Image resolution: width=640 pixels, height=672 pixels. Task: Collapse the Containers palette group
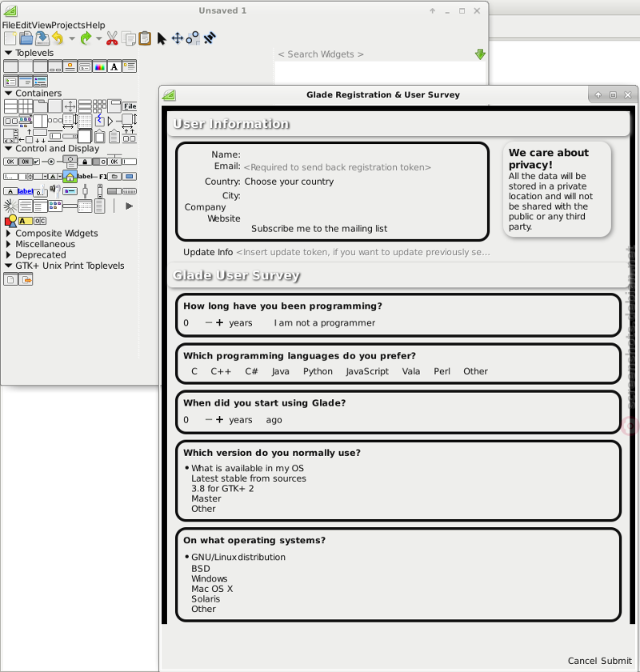tap(8, 93)
